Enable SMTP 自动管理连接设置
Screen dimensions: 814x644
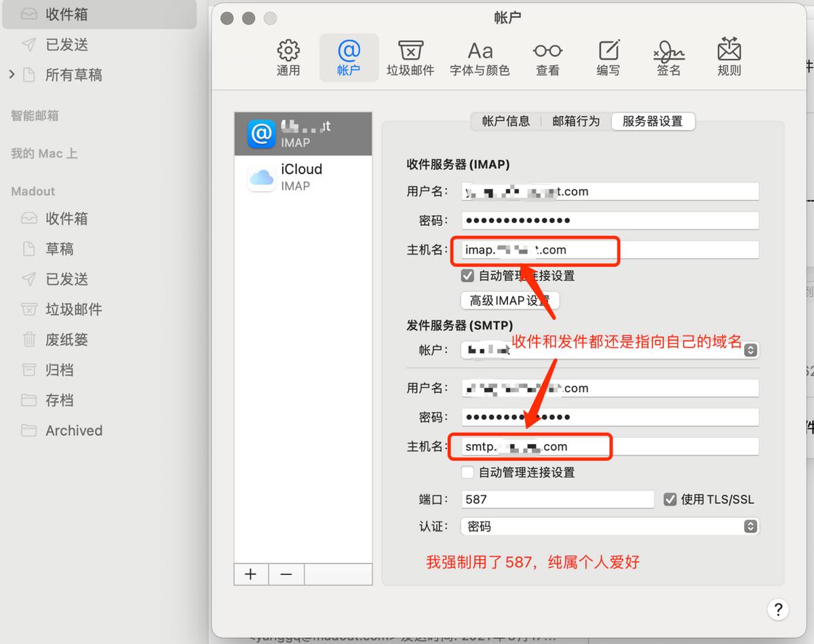tap(467, 472)
